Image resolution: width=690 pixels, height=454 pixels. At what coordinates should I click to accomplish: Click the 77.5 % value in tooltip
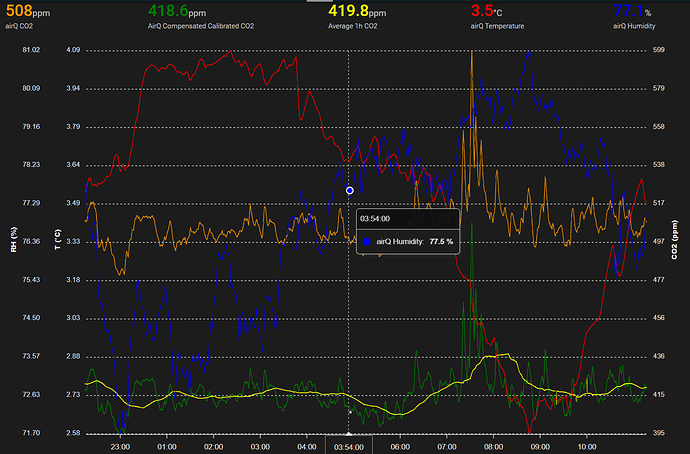441,242
